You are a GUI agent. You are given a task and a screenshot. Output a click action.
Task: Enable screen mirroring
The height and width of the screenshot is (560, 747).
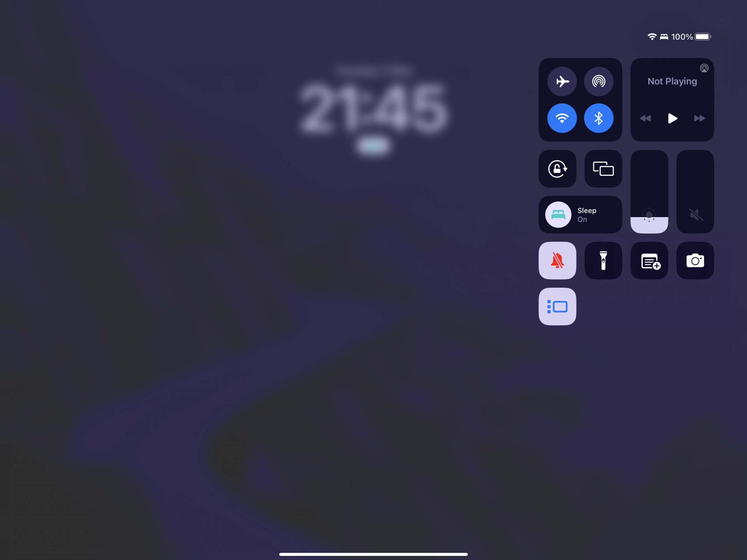pyautogui.click(x=603, y=168)
